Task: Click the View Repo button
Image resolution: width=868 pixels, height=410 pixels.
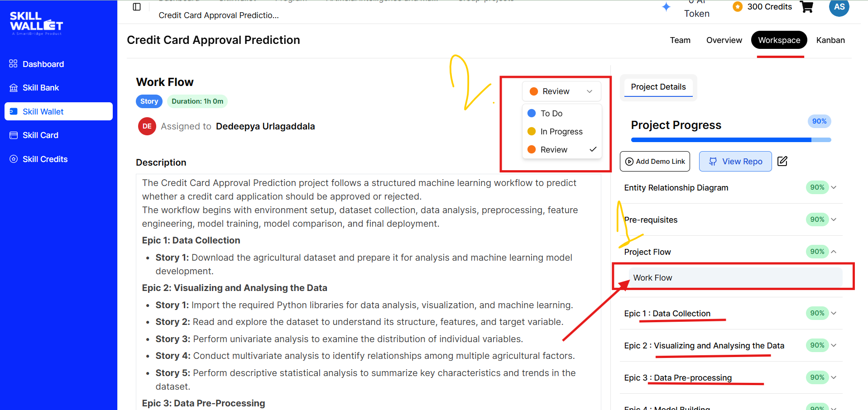Action: (x=735, y=162)
